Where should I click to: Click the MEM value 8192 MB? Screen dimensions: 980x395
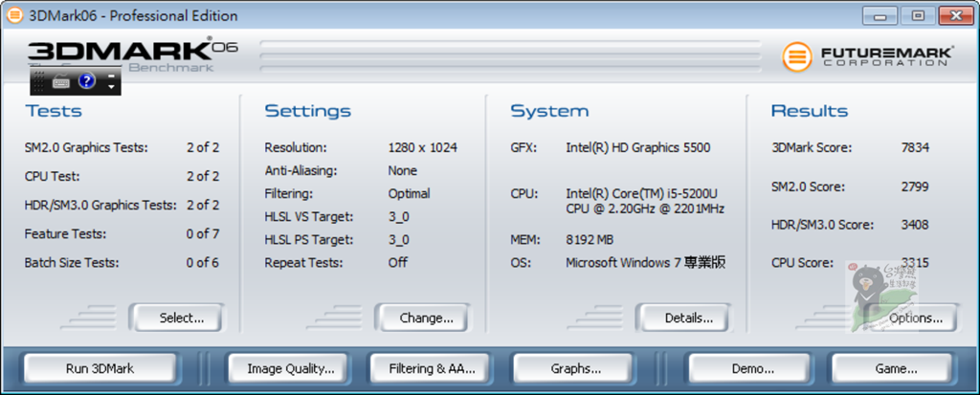(x=590, y=240)
